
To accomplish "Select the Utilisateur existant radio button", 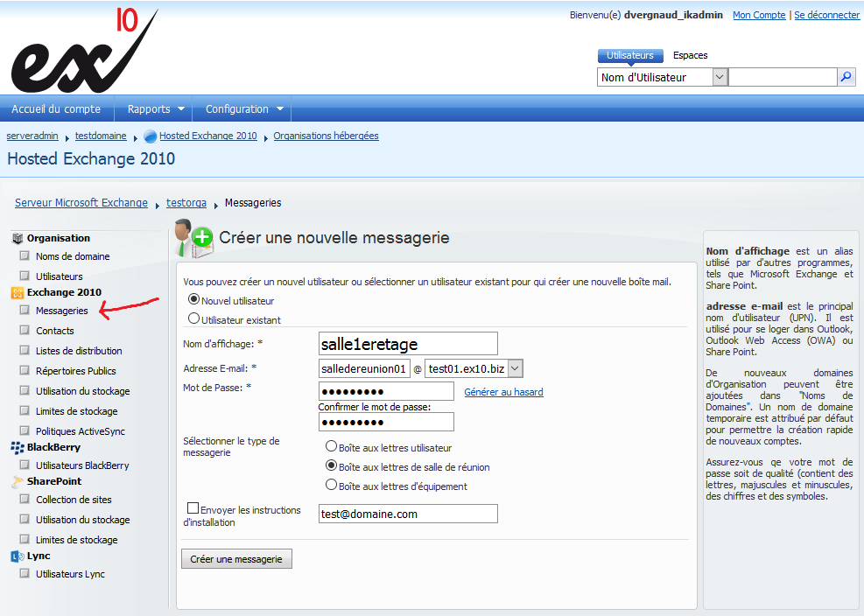I will pos(193,318).
